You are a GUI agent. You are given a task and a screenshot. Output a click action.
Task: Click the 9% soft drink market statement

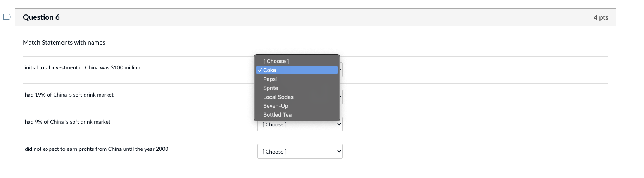coord(67,122)
